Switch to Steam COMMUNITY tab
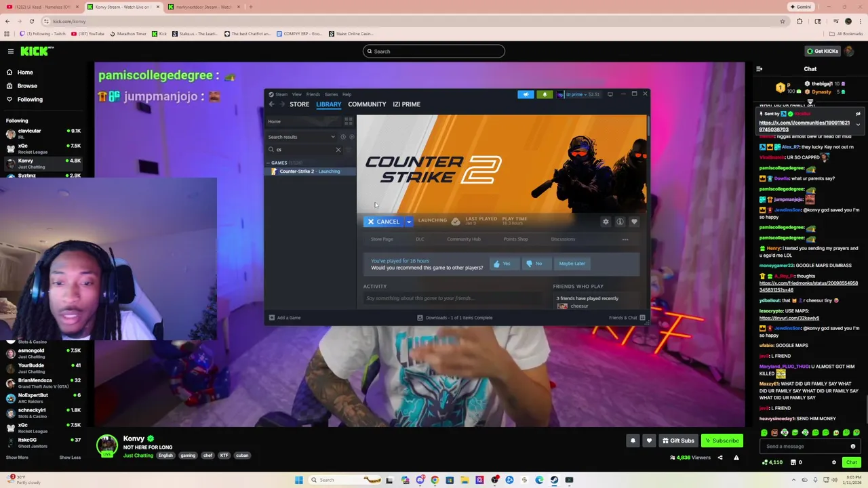This screenshot has width=868, height=488. (x=367, y=104)
